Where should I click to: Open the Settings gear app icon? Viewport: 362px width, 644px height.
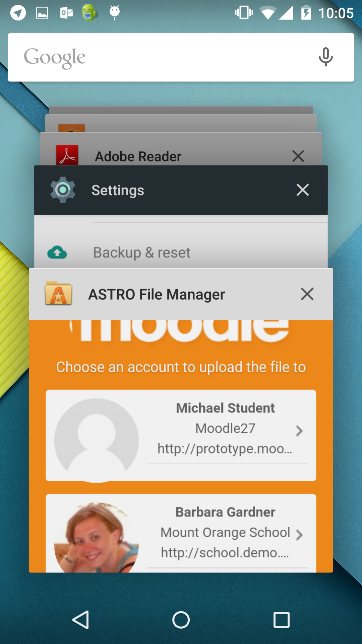(x=63, y=190)
